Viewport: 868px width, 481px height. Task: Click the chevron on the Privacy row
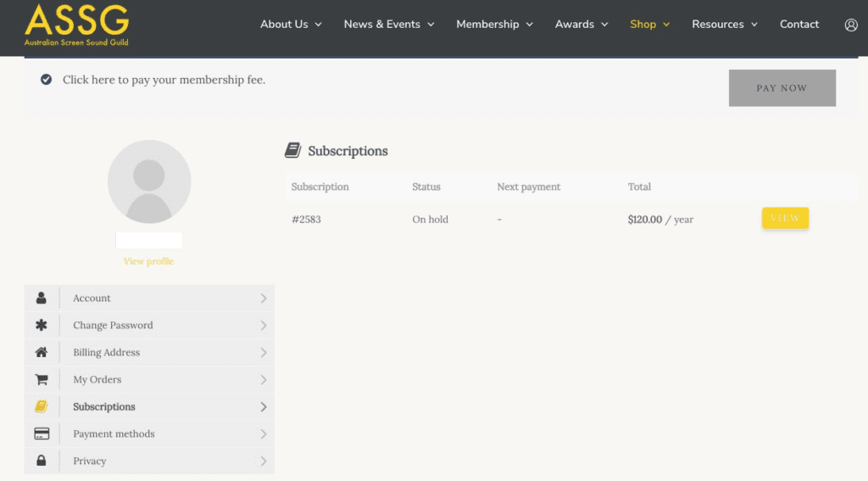pos(264,461)
